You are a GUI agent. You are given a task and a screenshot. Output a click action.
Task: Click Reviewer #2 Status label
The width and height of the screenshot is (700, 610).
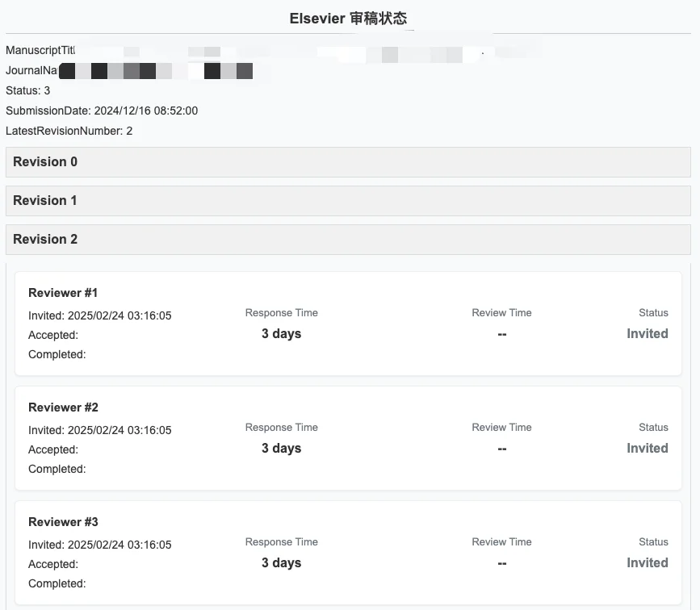coord(653,428)
